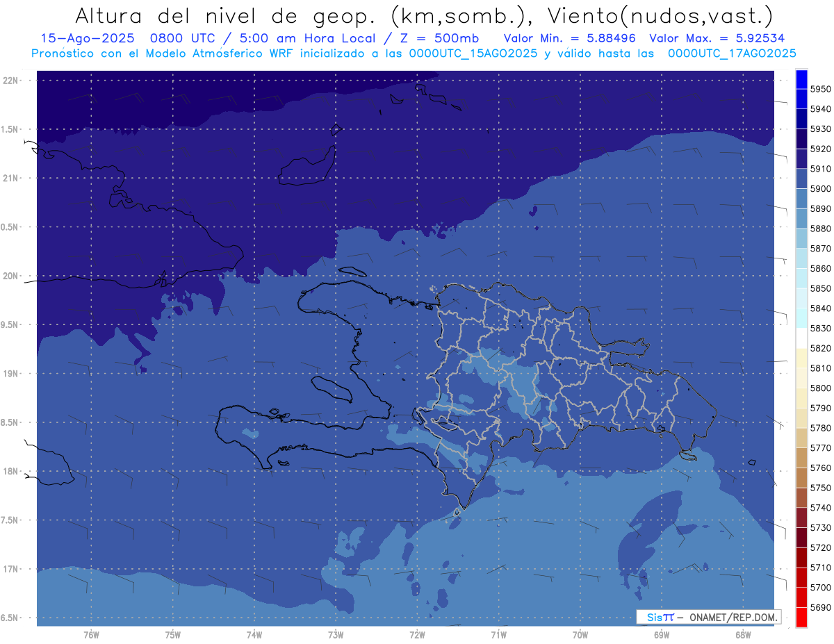Image resolution: width=834 pixels, height=644 pixels.
Task: Click the '70W' longitude label
Action: click(580, 635)
